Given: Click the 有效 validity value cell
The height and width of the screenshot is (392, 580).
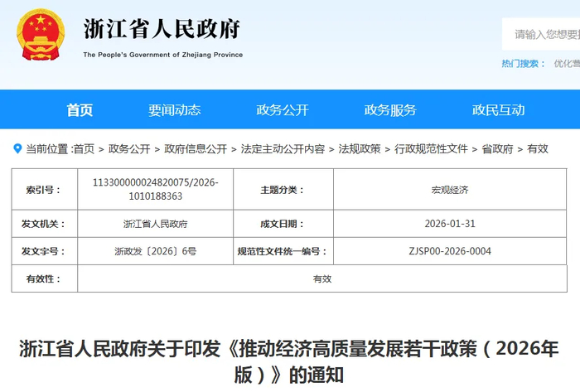Looking at the screenshot, I should [x=322, y=278].
